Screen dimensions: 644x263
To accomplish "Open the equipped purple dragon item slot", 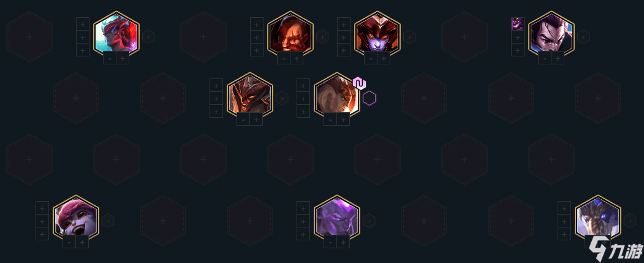I will 518,24.
